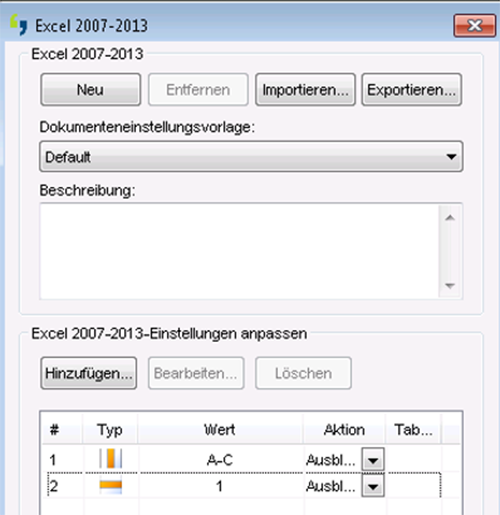The width and height of the screenshot is (500, 515).
Task: Click the # column header
Action: tap(54, 429)
